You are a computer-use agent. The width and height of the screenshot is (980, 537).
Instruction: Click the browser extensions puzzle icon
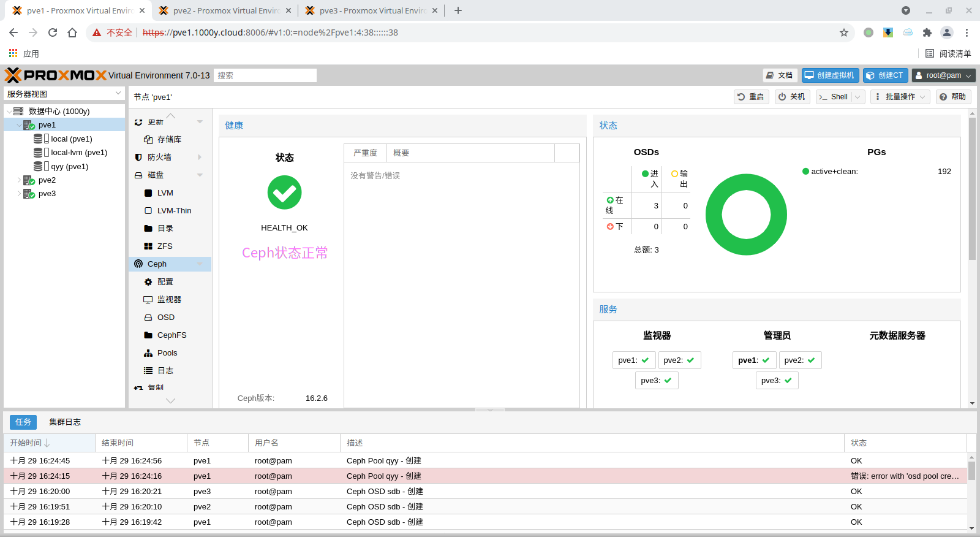[927, 32]
